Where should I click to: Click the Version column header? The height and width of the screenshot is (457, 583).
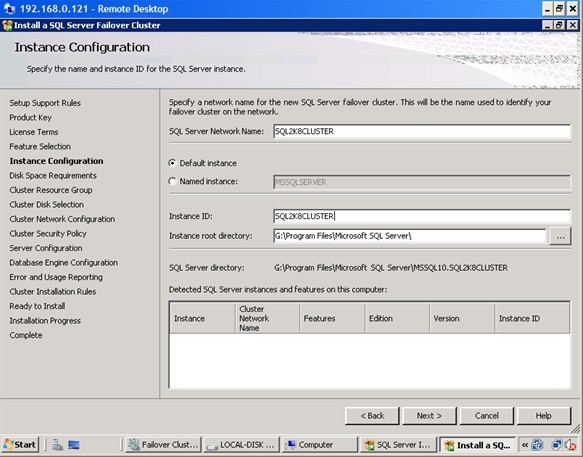(462, 318)
